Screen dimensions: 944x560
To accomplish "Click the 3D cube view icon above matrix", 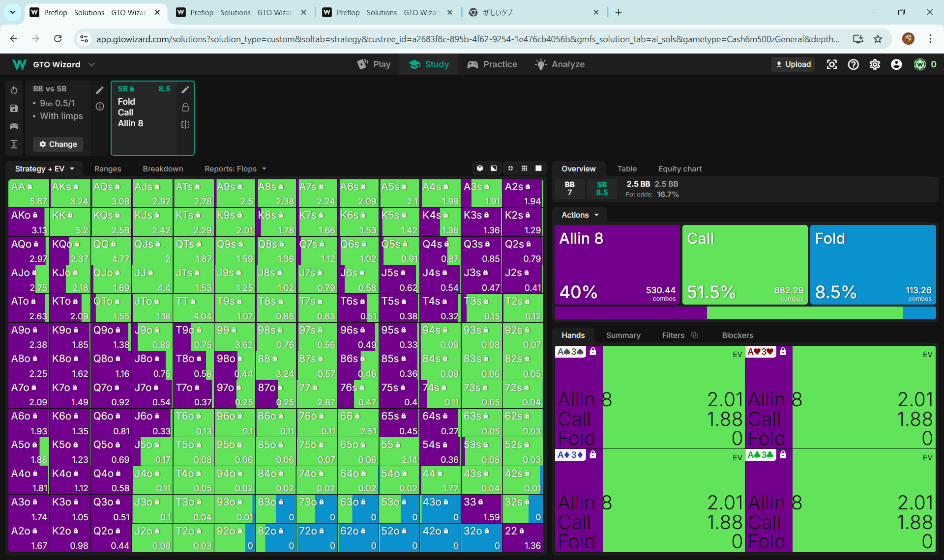I will pos(480,168).
